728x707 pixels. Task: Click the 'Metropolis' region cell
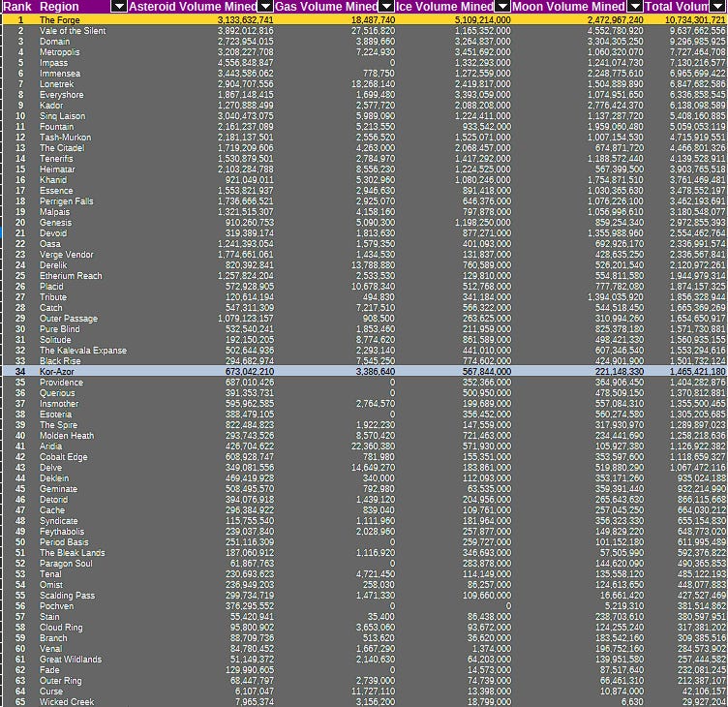tap(59, 52)
